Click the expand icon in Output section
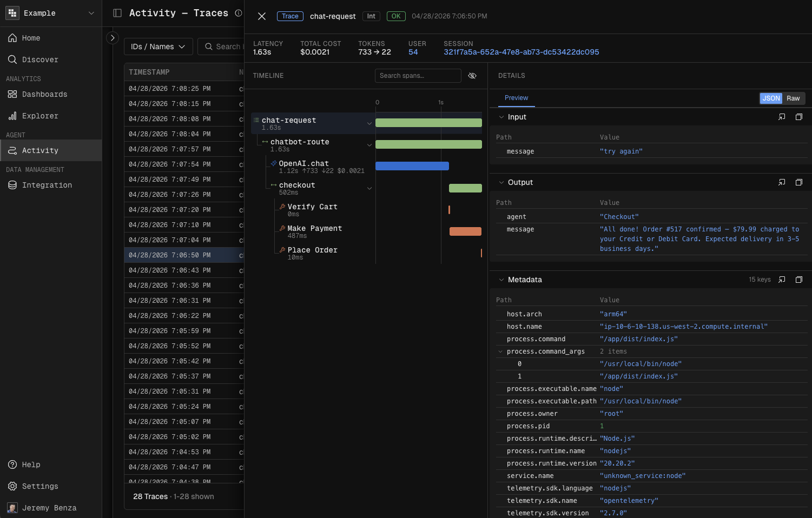812x518 pixels. tap(782, 182)
